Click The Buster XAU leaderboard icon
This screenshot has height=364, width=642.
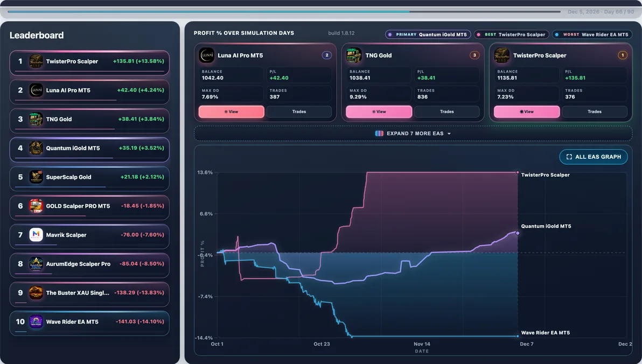pyautogui.click(x=36, y=293)
